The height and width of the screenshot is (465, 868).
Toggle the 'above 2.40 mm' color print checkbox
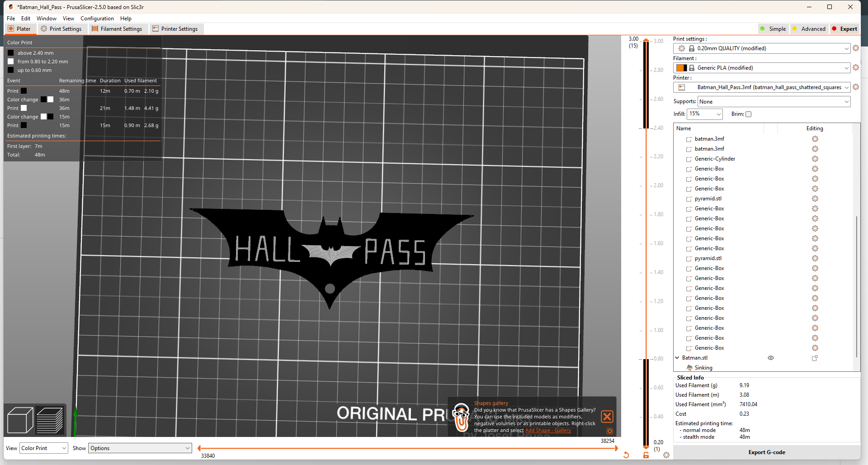(x=11, y=53)
